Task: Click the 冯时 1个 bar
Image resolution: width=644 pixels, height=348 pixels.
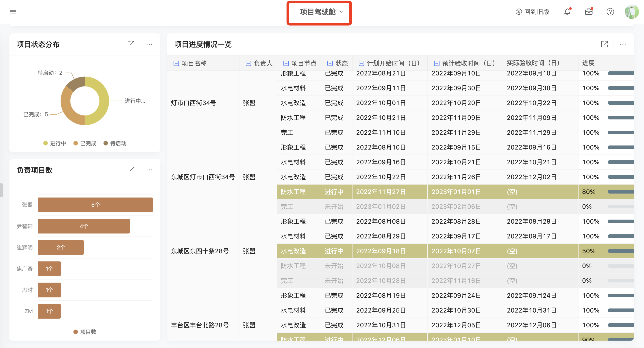Action: click(50, 290)
